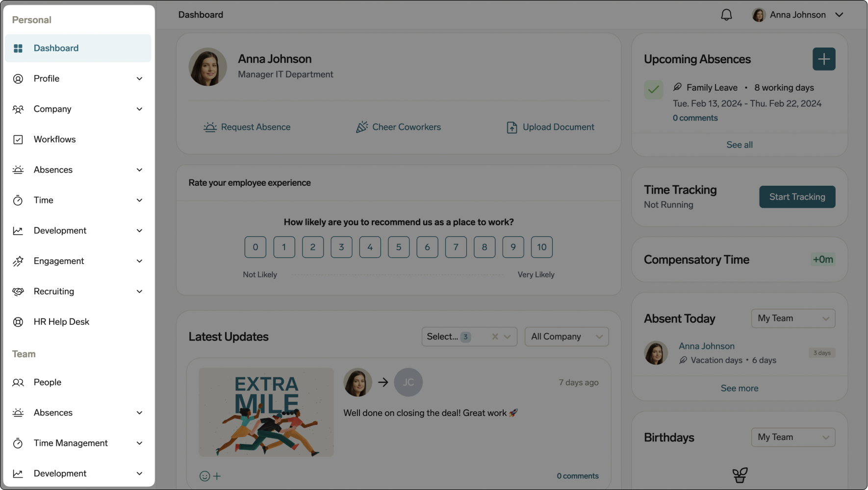Click the Workflows checkbox icon in sidebar
The image size is (868, 490).
18,140
